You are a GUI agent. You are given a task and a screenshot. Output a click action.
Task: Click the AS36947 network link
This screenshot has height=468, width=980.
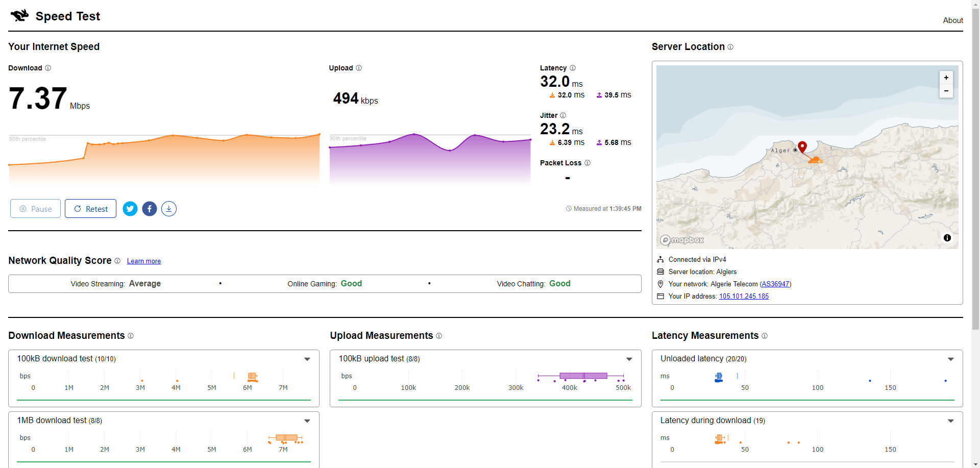pyautogui.click(x=775, y=284)
